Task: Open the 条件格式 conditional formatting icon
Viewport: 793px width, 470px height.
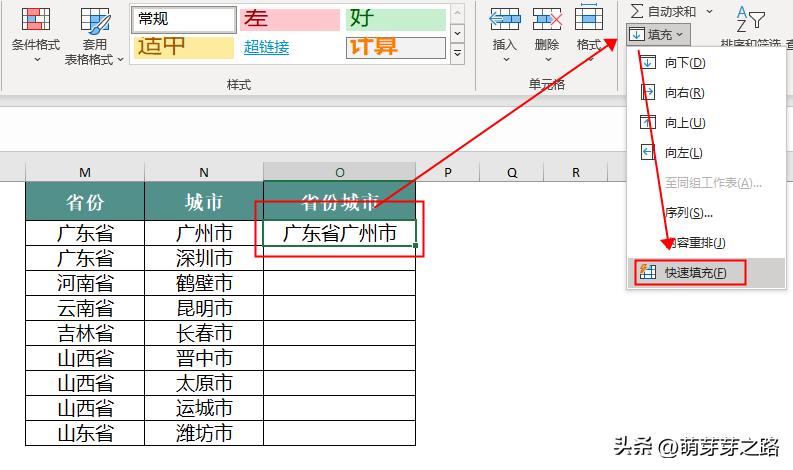Action: (x=35, y=19)
